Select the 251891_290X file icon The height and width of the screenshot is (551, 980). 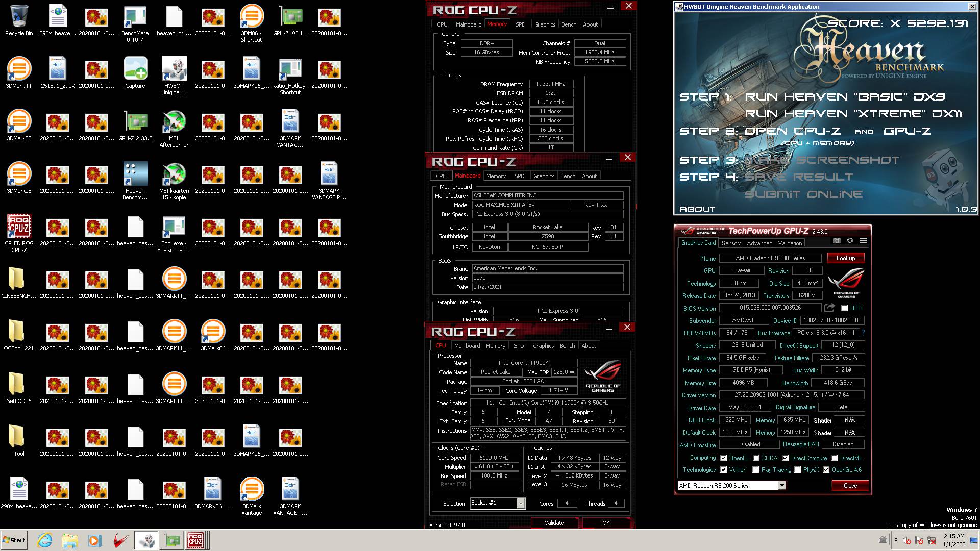coord(58,73)
